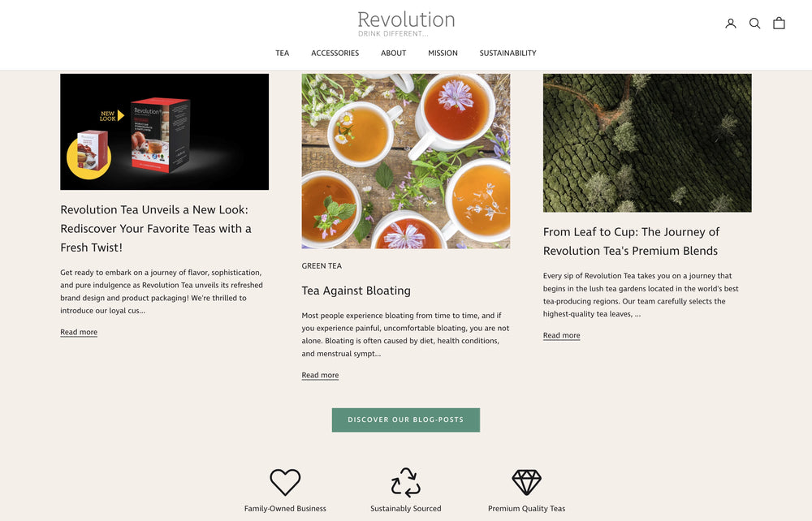Open the shopping bag cart icon

point(779,24)
